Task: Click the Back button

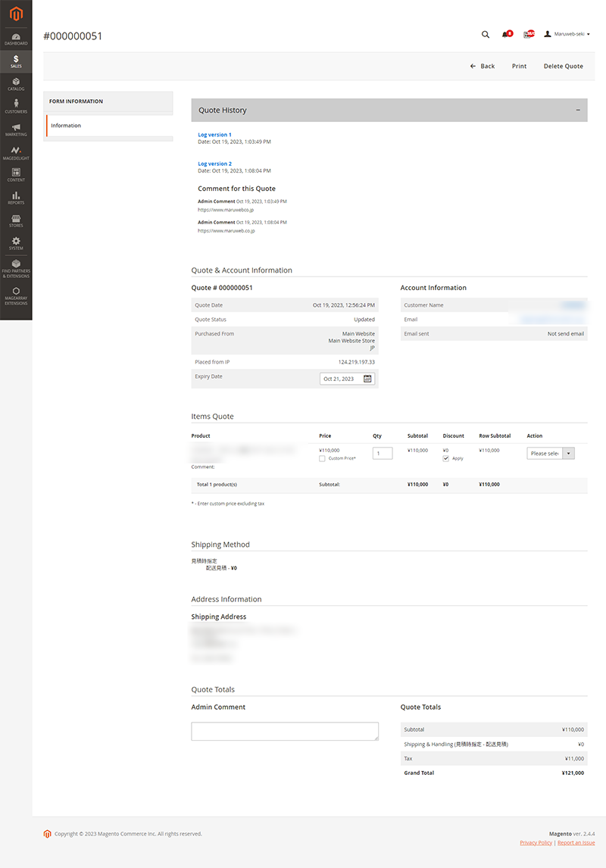Action: 482,66
